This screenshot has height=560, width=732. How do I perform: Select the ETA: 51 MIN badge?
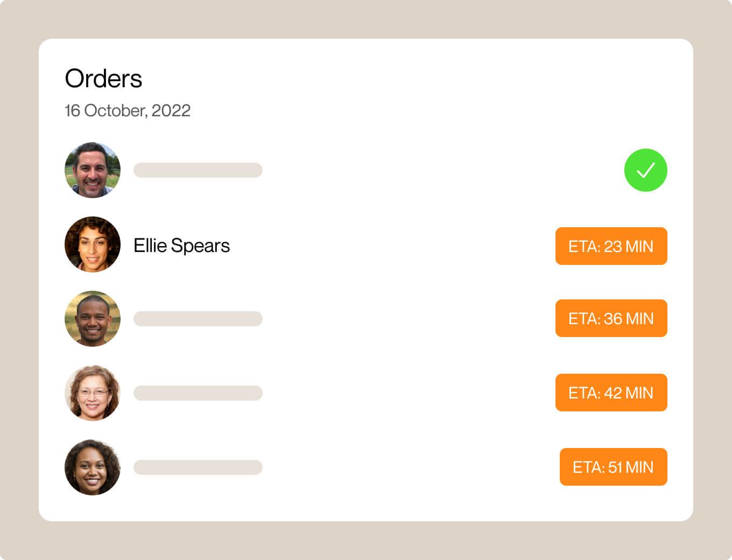coord(613,467)
